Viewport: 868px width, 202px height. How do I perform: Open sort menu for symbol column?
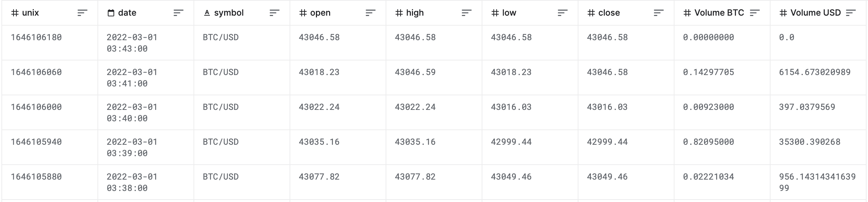pos(274,13)
